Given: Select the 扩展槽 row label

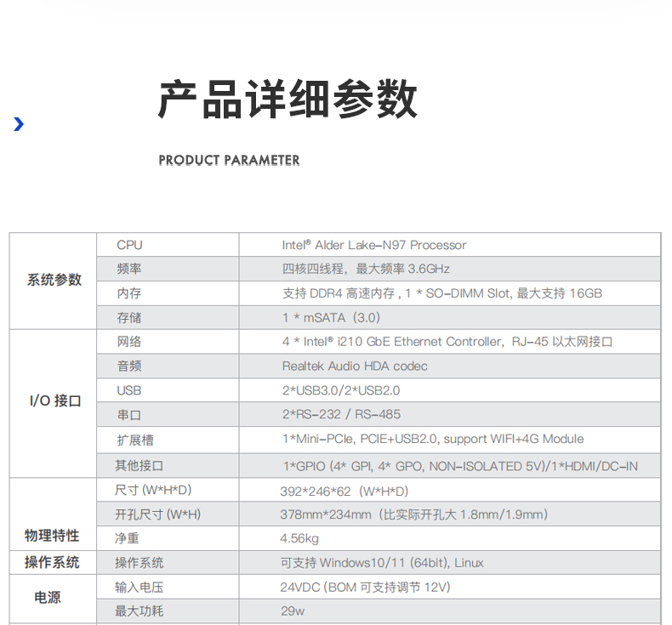Looking at the screenshot, I should point(135,440).
